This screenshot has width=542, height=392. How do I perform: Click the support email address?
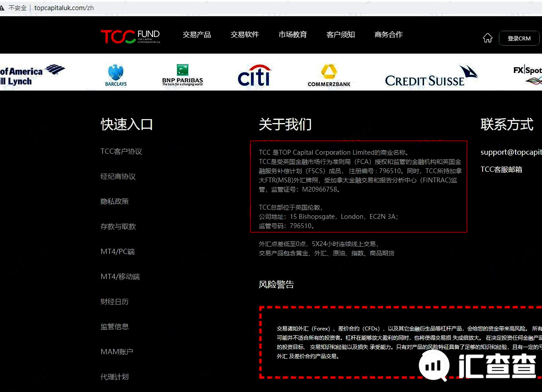click(x=511, y=152)
